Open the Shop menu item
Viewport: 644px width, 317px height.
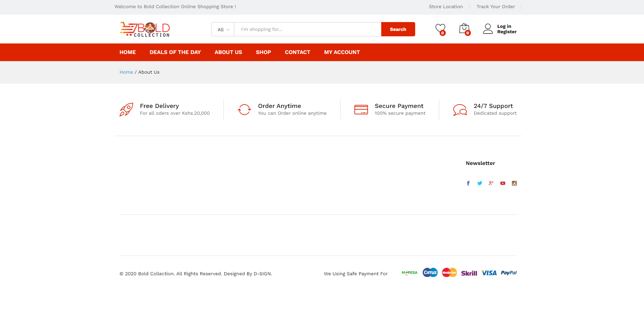263,52
